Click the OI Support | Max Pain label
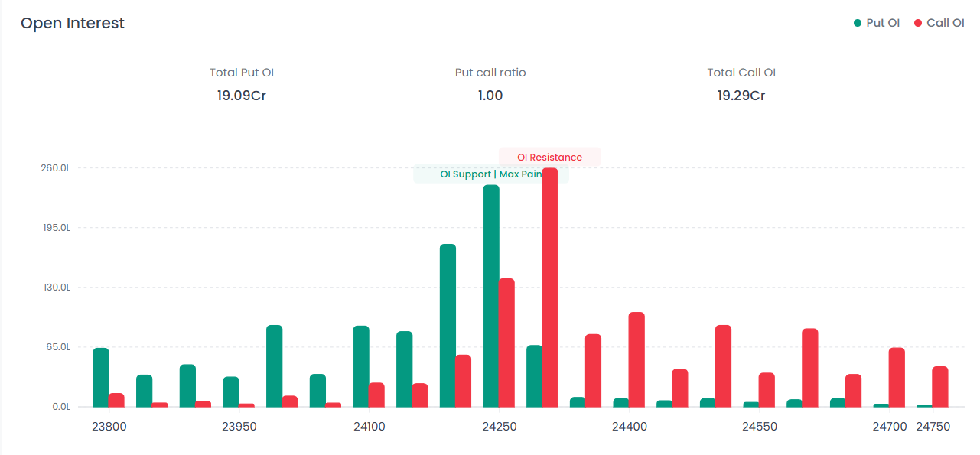Viewport: 980px width, 455px height. [490, 174]
